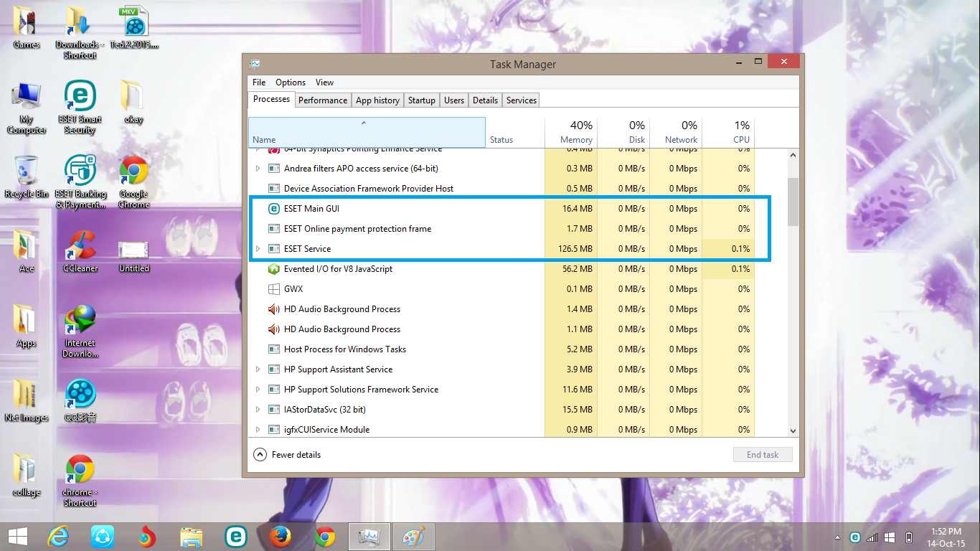Select the MKV video file on the desktop
Screen dimensions: 980x551
(135, 27)
